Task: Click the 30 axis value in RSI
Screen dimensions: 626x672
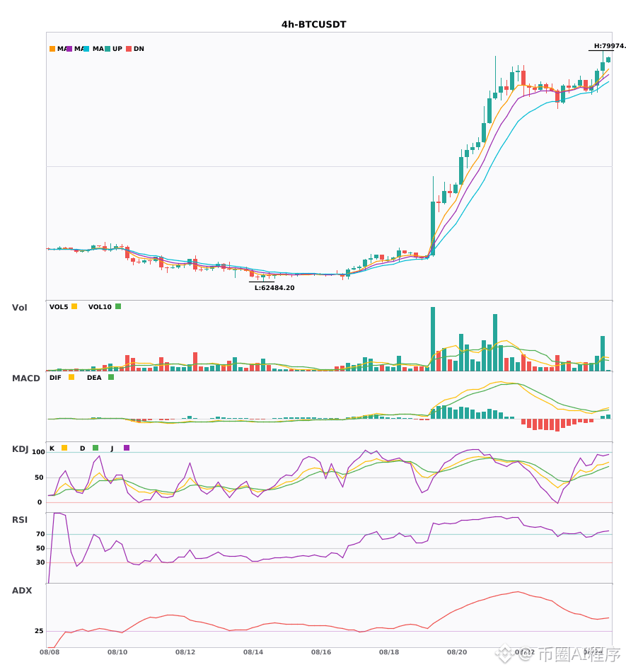Action: (40, 562)
